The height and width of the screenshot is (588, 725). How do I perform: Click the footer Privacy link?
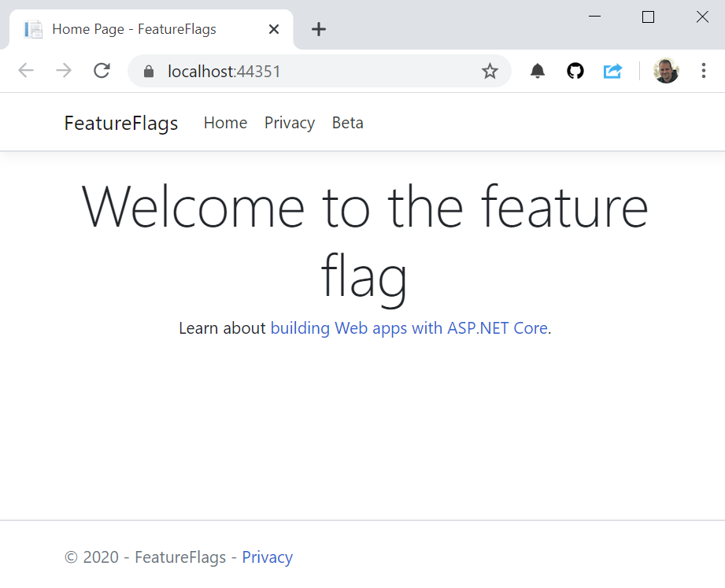click(267, 557)
